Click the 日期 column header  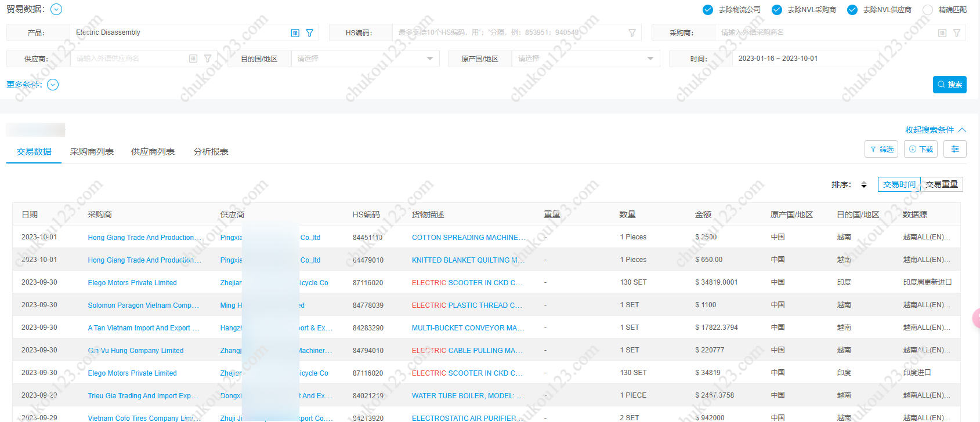pyautogui.click(x=30, y=214)
